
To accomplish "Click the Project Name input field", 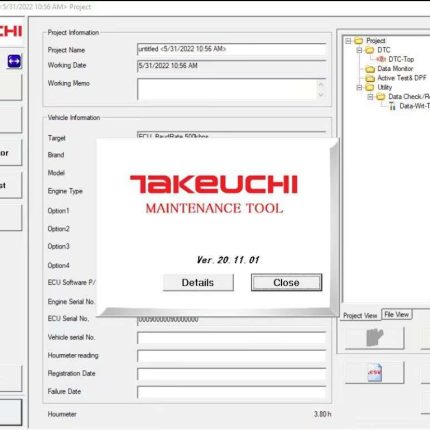I will (x=231, y=49).
